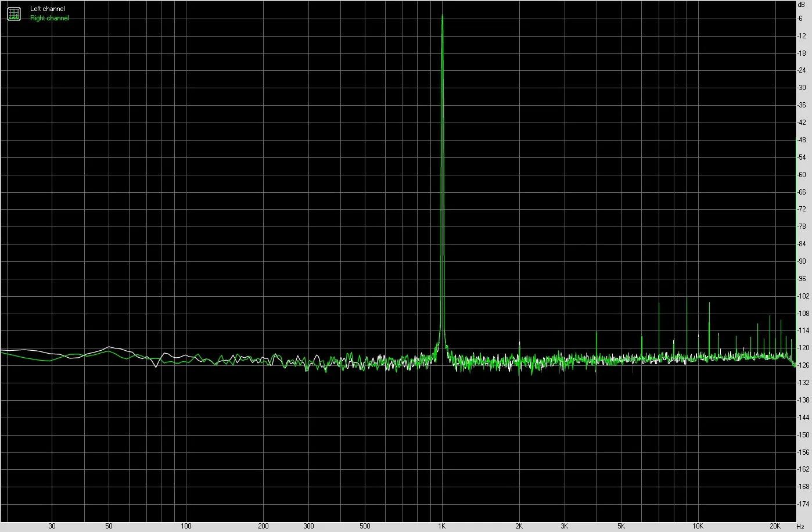Select the Right channel legend label
Screen dimensions: 812x532
coord(49,18)
